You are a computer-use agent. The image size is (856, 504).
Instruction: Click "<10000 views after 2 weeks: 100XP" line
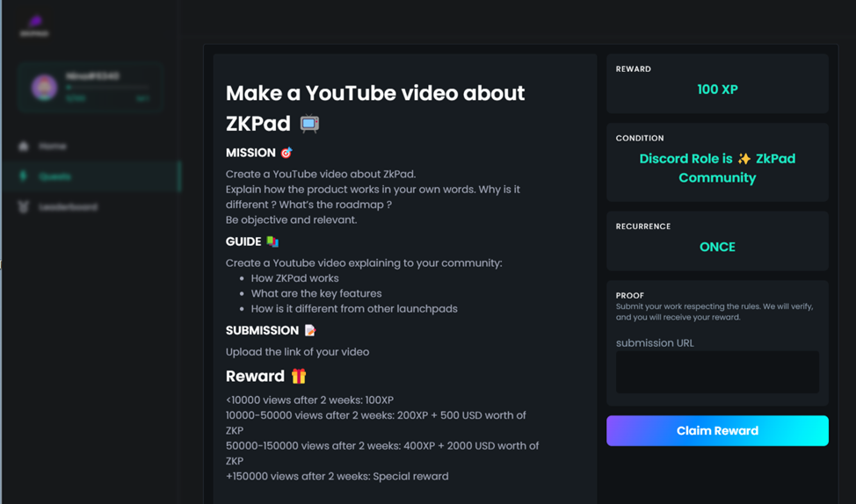click(309, 400)
